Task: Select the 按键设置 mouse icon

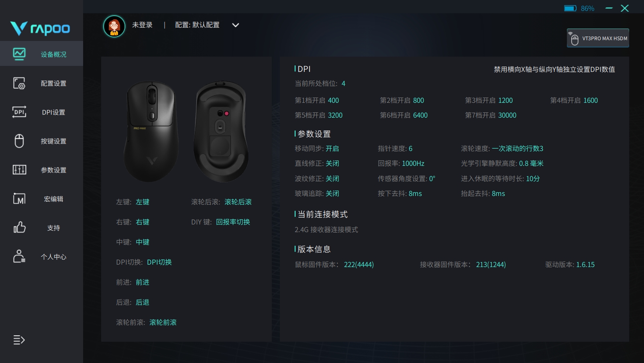Action: point(19,141)
